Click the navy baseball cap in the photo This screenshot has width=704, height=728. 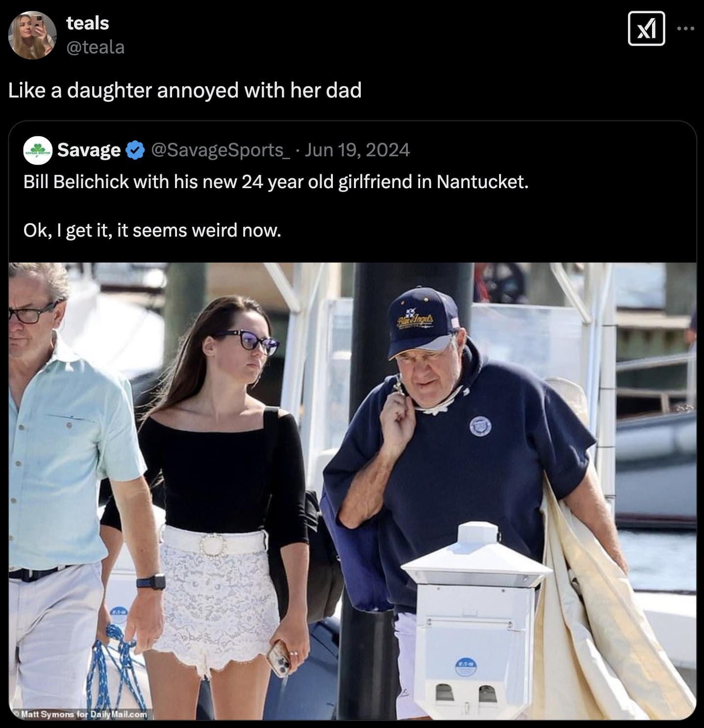(424, 321)
